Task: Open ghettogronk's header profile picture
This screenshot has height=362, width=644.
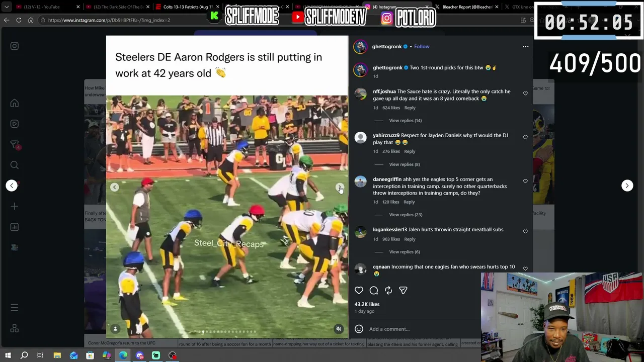Action: [360, 47]
